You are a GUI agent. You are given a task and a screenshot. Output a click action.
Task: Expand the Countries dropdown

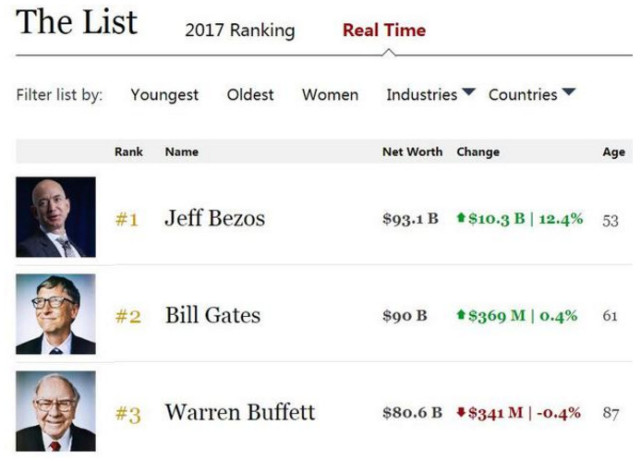pyautogui.click(x=531, y=94)
